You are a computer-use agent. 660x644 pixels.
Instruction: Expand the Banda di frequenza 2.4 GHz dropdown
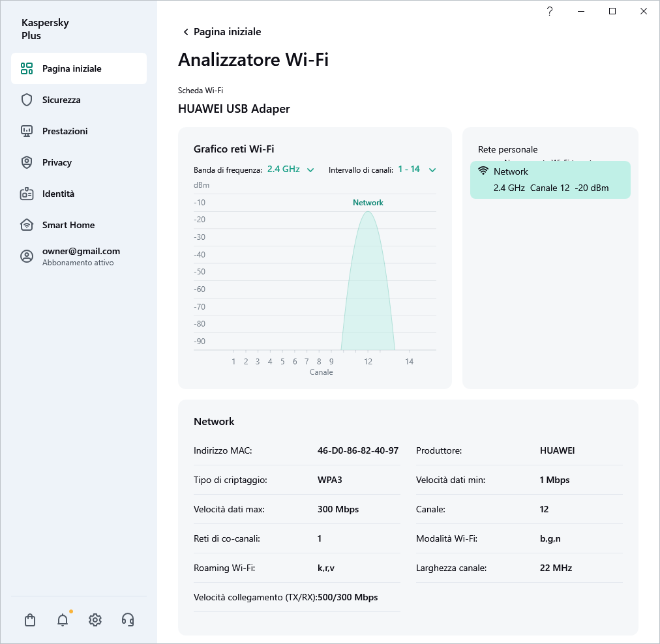pos(290,169)
